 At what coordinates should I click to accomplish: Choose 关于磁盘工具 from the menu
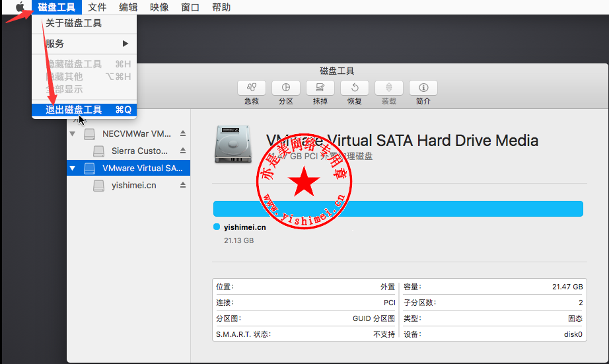tap(85, 23)
